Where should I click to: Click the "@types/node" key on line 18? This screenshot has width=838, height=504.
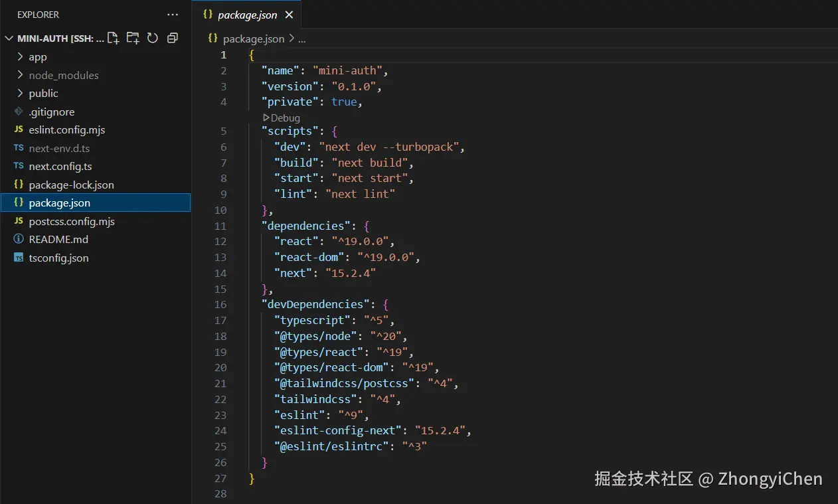point(316,336)
